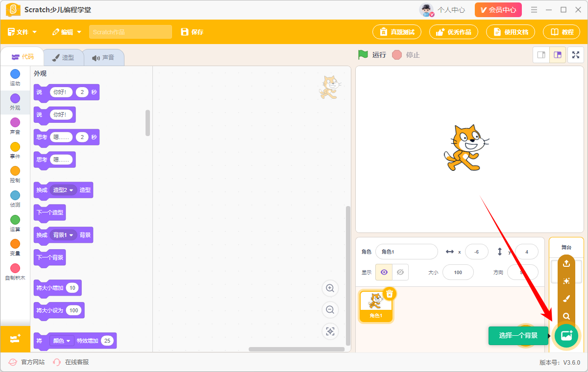
Task: Click the search backdrop magnifier icon
Action: (x=566, y=316)
